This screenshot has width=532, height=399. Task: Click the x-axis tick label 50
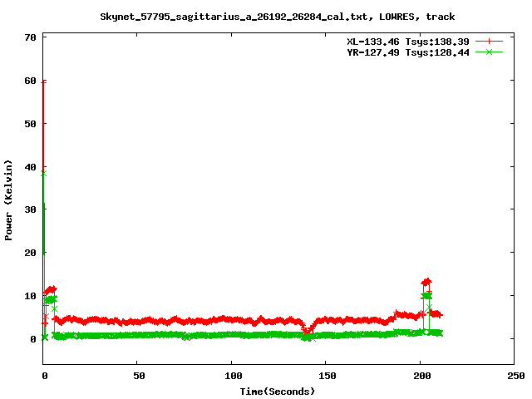[x=139, y=376]
